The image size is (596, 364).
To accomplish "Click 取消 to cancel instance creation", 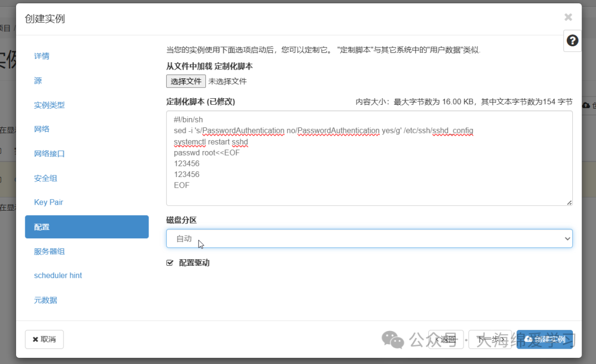I will [x=44, y=339].
